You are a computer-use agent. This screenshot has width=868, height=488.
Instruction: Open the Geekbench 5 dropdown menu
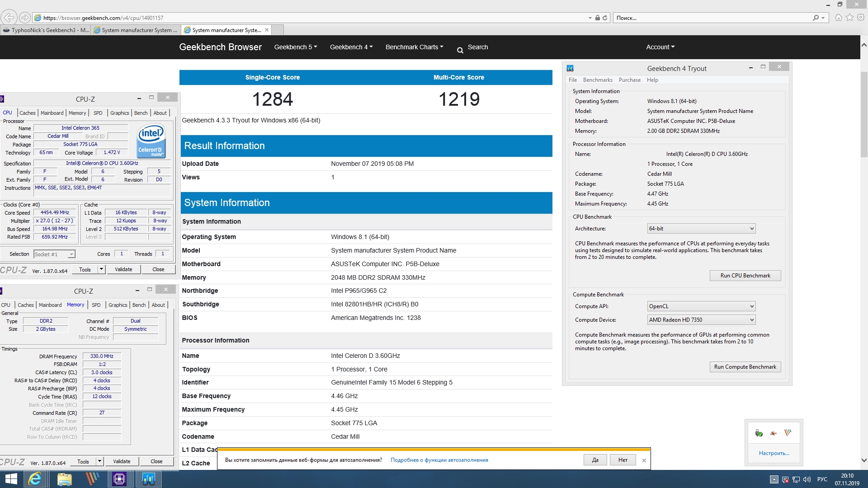[x=296, y=47]
